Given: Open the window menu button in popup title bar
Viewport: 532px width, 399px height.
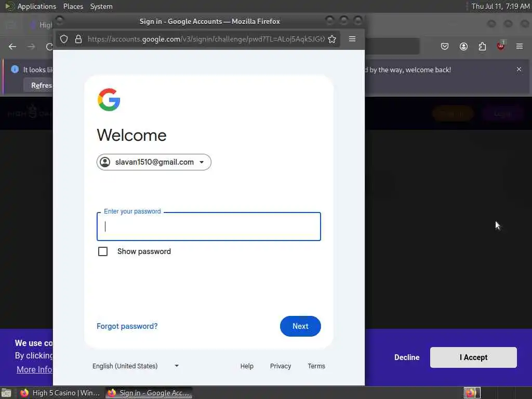Looking at the screenshot, I should 59,21.
